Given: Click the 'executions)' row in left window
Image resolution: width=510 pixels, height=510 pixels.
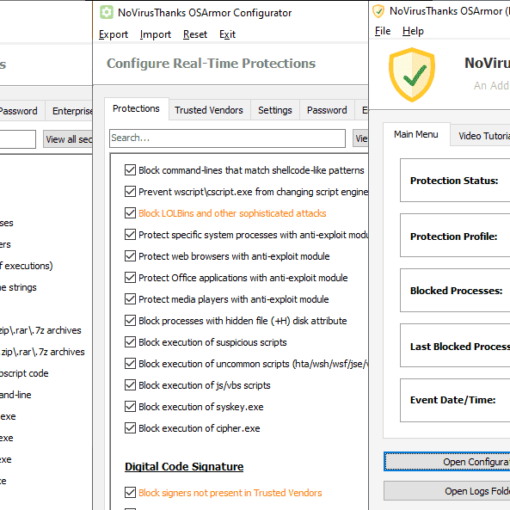Looking at the screenshot, I should point(27,266).
